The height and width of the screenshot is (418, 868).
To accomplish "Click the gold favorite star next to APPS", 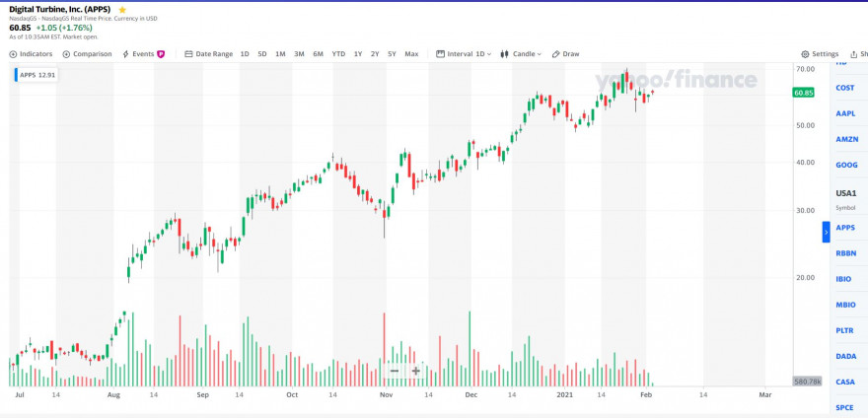I will tap(122, 10).
